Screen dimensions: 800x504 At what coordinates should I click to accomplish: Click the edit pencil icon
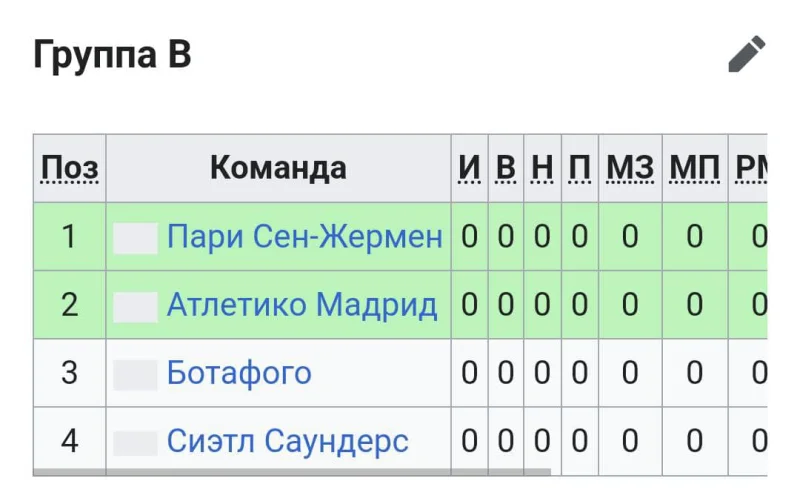[x=746, y=54]
